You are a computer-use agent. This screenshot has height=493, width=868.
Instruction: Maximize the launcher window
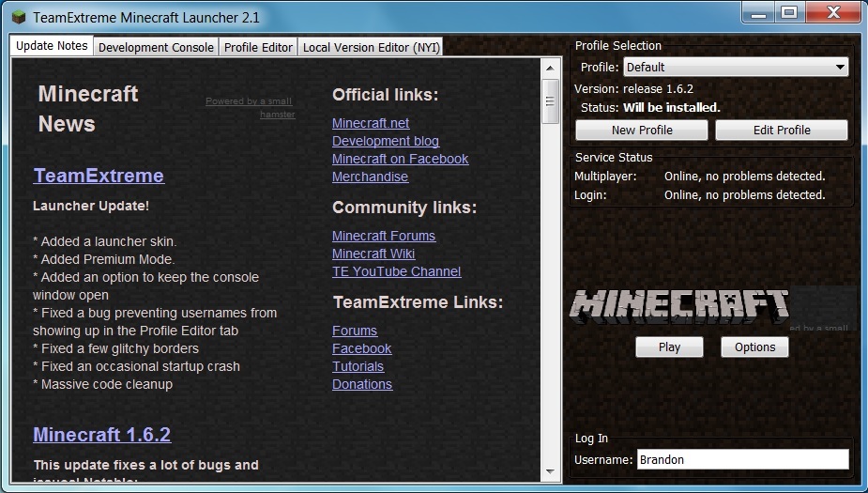click(x=789, y=13)
